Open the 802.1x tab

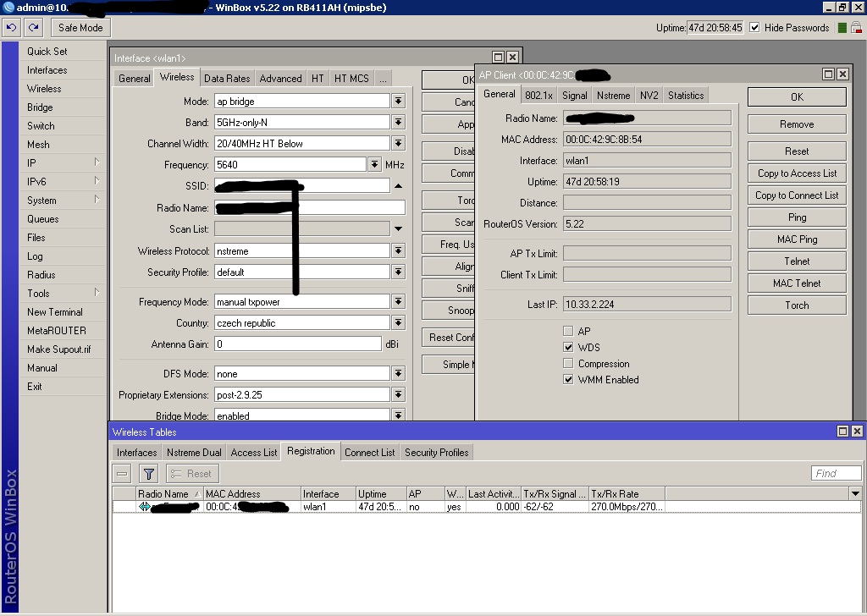tap(538, 95)
